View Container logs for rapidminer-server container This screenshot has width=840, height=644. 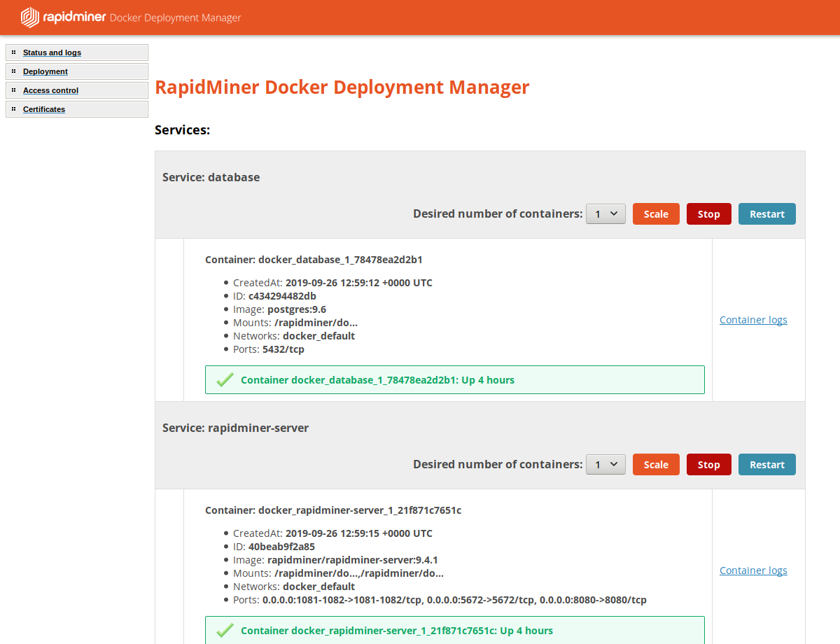click(x=753, y=570)
